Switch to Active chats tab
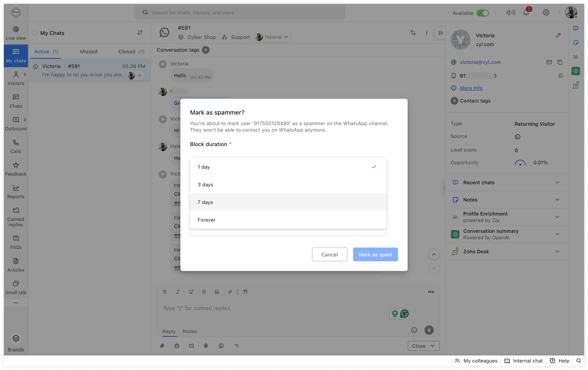588x370 pixels. click(46, 52)
